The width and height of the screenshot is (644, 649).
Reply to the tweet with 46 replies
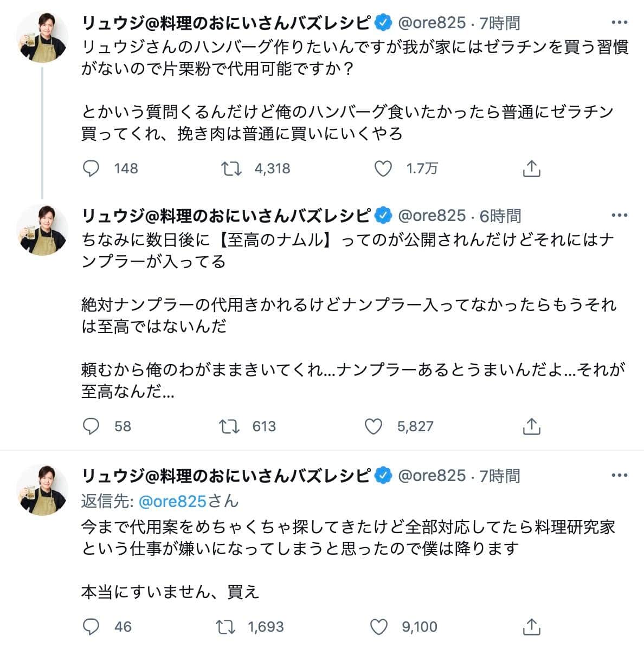[91, 627]
